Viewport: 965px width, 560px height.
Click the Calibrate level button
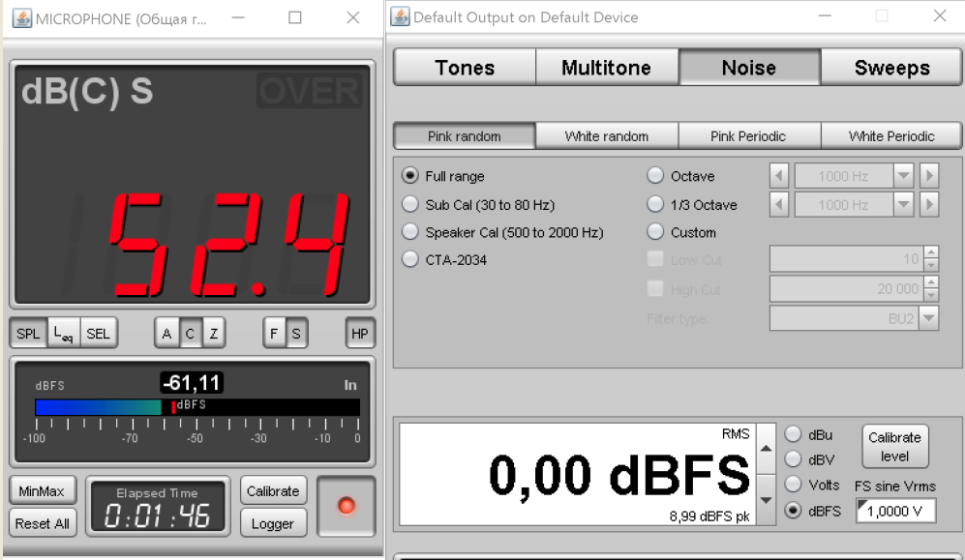click(x=894, y=447)
